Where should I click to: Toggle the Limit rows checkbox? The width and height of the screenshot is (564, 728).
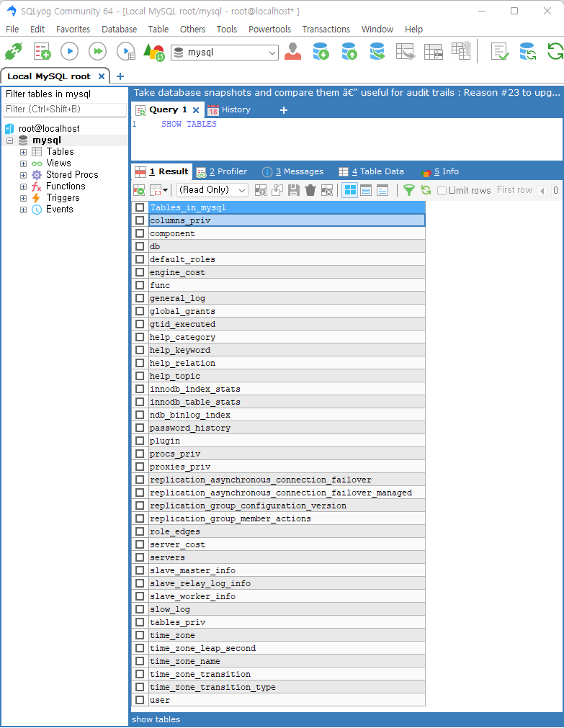pyautogui.click(x=442, y=190)
